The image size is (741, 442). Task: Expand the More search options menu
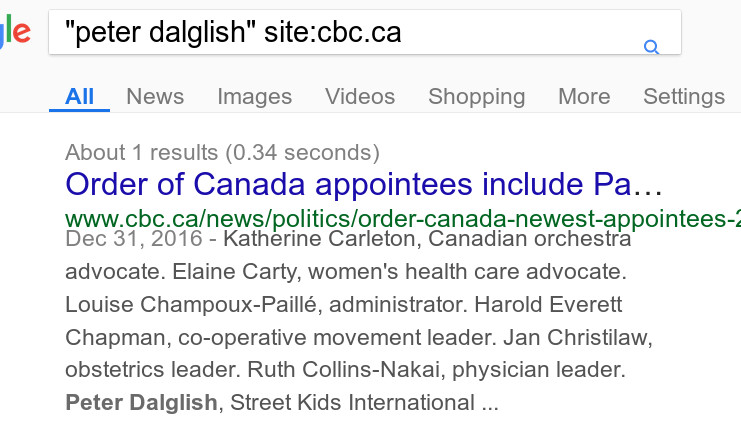(584, 97)
